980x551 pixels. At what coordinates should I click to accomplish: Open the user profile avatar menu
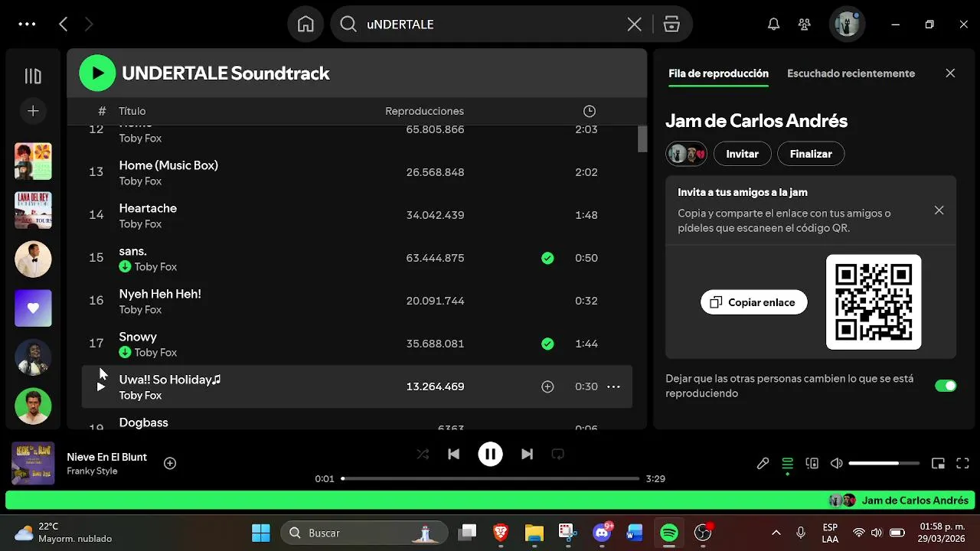[847, 24]
